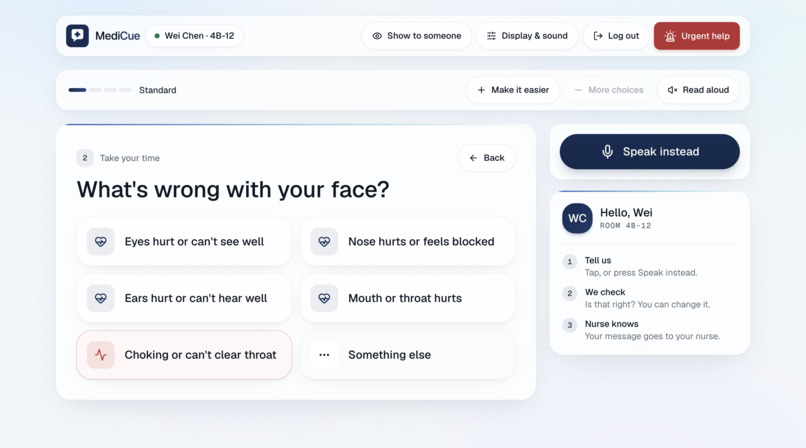This screenshot has height=448, width=806.
Task: Go Back to the previous question
Action: point(486,158)
